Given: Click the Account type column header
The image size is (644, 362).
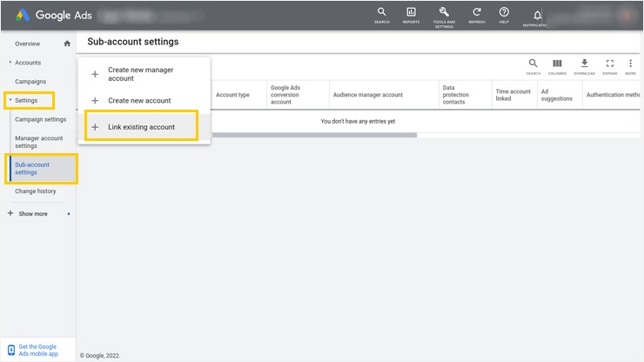Looking at the screenshot, I should tap(232, 95).
